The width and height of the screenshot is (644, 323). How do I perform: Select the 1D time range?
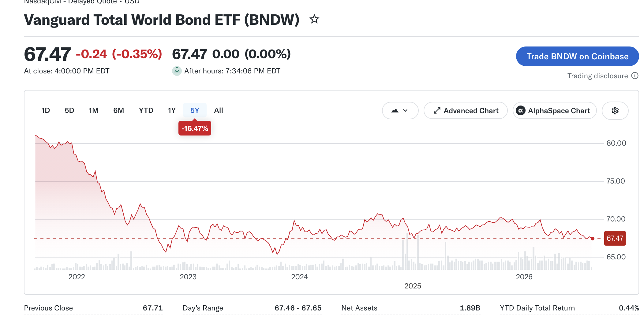tap(46, 110)
